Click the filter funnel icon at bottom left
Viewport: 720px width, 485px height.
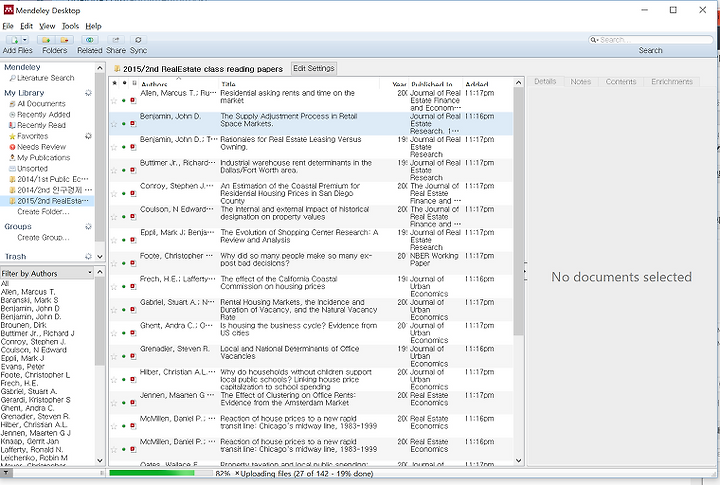(x=6, y=473)
